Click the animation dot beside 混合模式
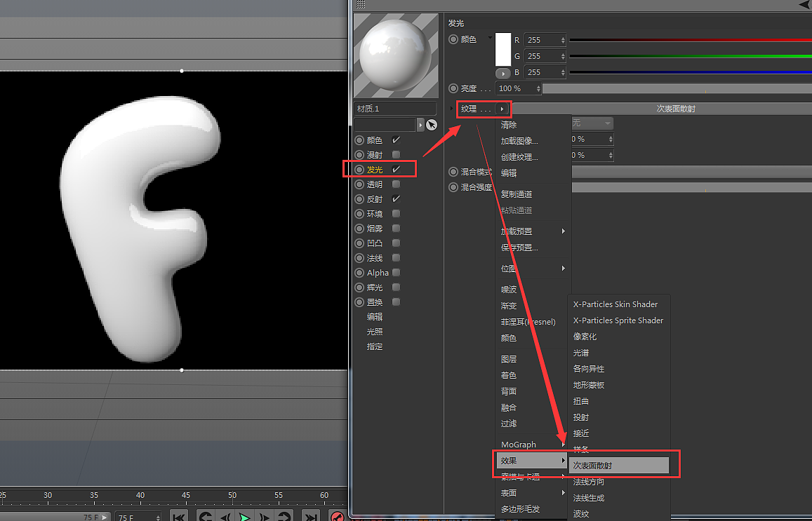The width and height of the screenshot is (812, 521). (x=453, y=172)
